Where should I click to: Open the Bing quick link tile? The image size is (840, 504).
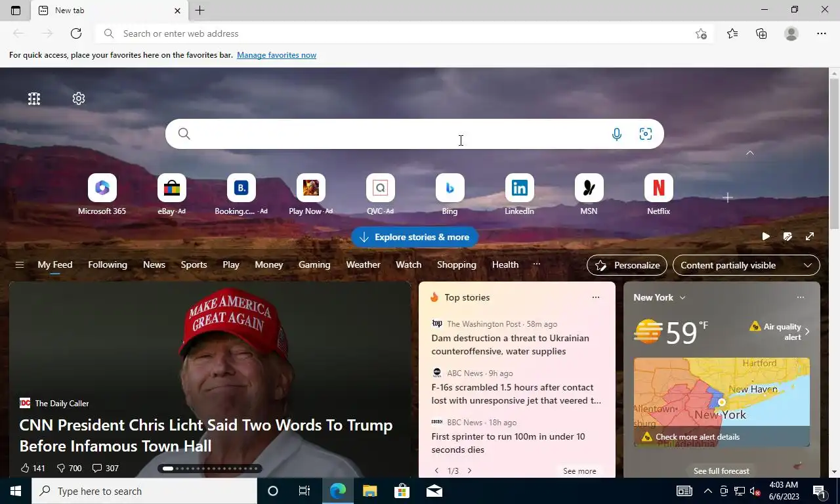pyautogui.click(x=450, y=194)
